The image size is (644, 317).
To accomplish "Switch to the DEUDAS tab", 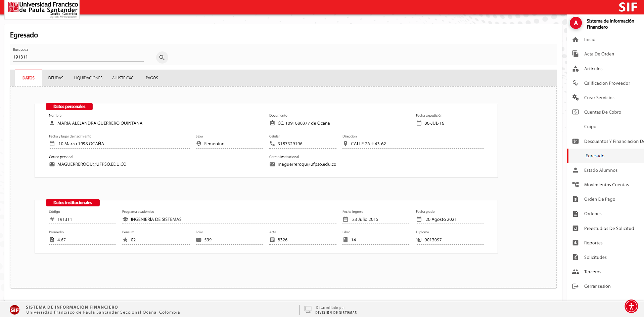I will (56, 78).
